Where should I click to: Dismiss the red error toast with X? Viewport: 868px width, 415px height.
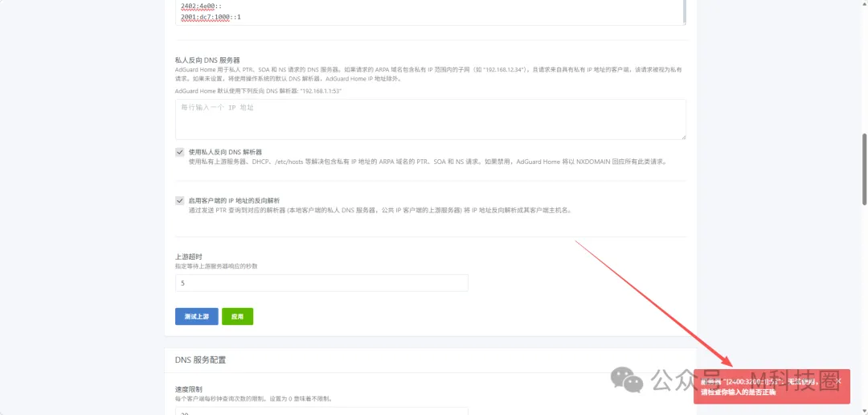coord(838,380)
